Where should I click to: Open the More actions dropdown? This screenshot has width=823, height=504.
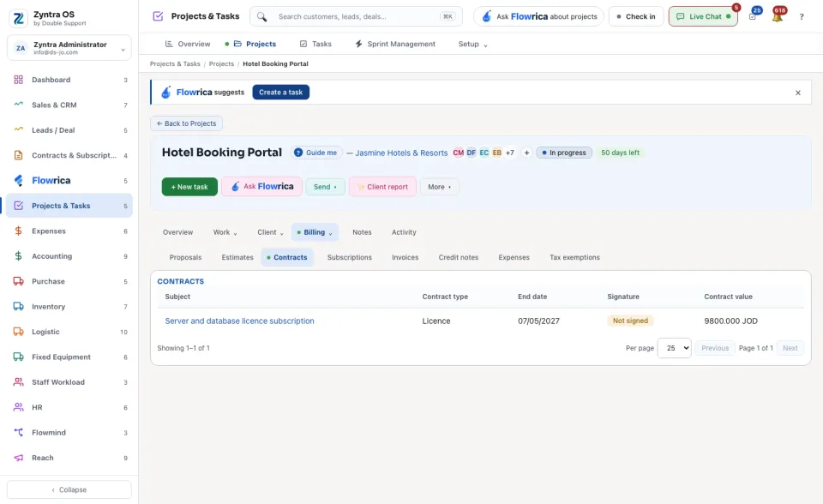click(439, 187)
